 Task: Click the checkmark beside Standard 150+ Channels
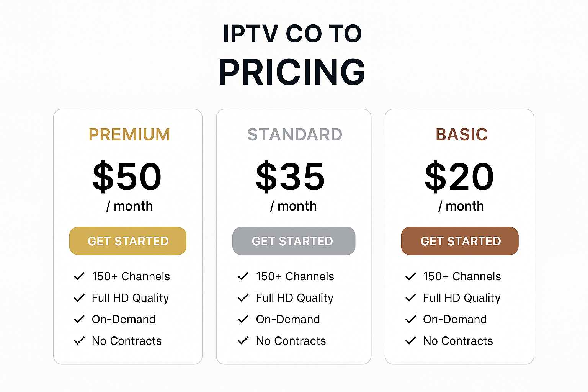[243, 276]
